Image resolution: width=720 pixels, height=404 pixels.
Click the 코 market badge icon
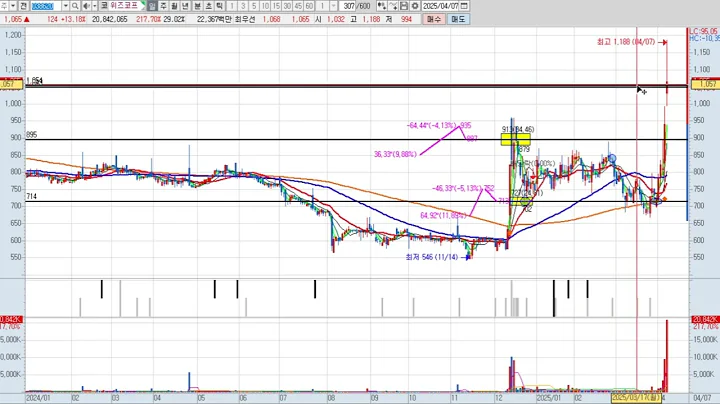tap(104, 6)
